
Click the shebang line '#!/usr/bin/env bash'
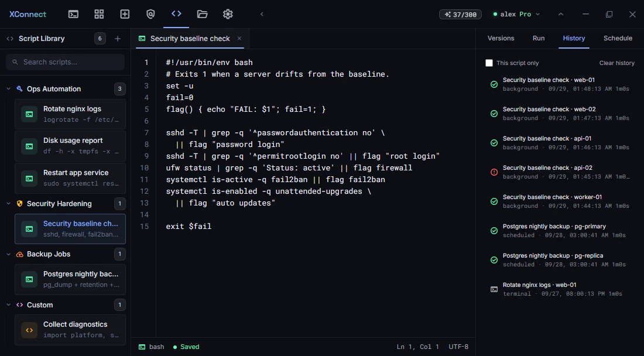click(x=209, y=63)
